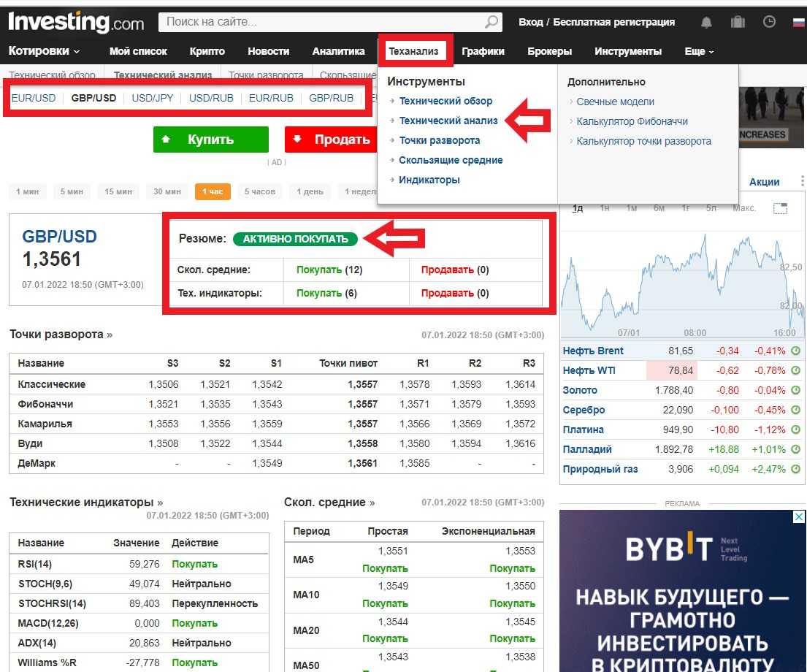Click the clock icon in the header

(x=769, y=22)
